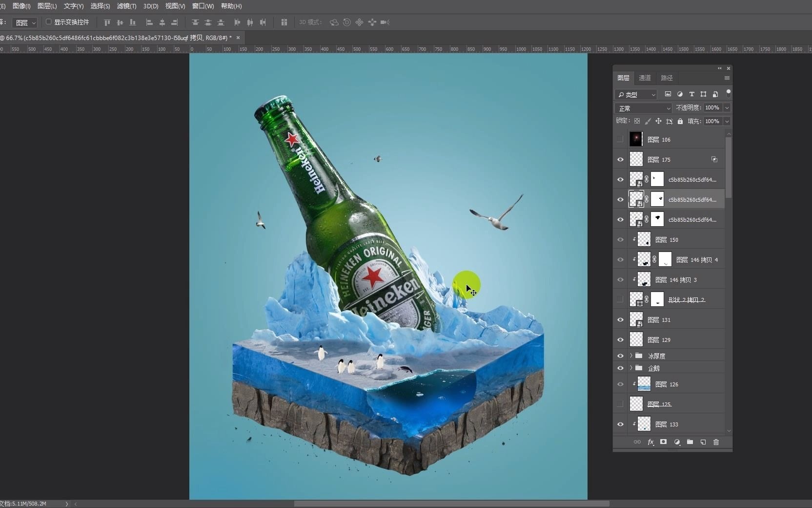The image size is (812, 508).
Task: Open the 图层 auto-select dropdown in options bar
Action: pyautogui.click(x=25, y=22)
